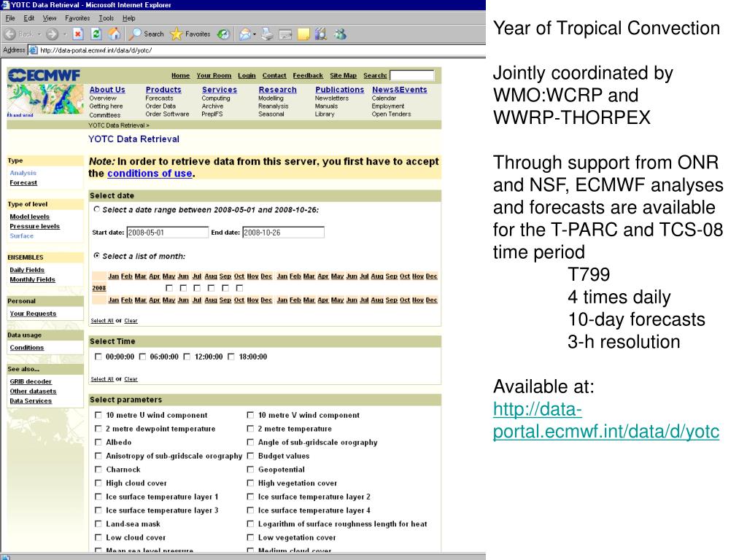
Task: Enable 10 metre U wind component
Action: click(98, 415)
